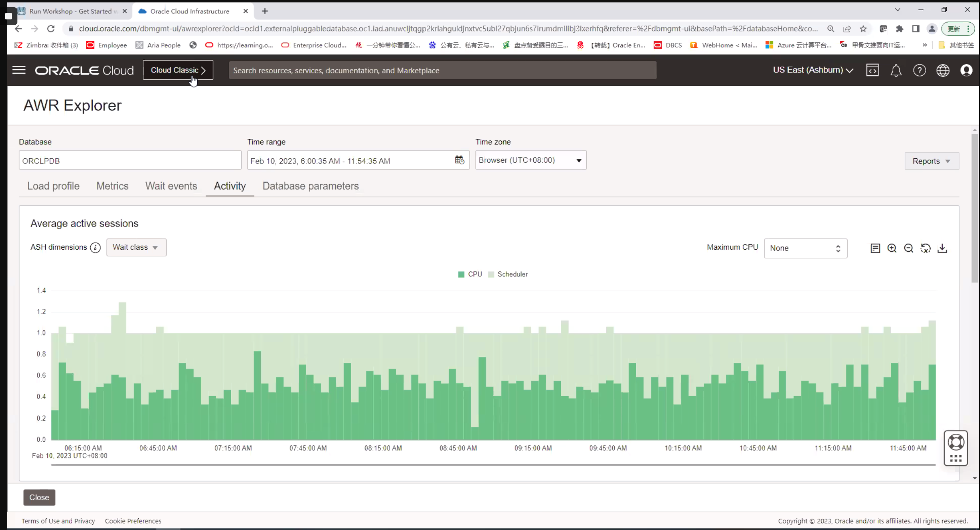The height and width of the screenshot is (530, 980).
Task: Bookmark this page with the star
Action: pyautogui.click(x=863, y=29)
